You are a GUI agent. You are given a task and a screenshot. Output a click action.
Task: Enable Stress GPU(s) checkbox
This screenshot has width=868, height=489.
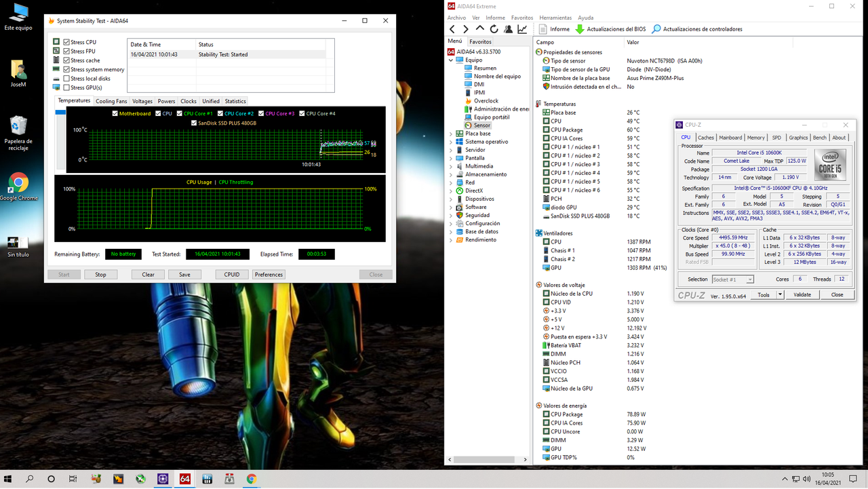(x=66, y=87)
